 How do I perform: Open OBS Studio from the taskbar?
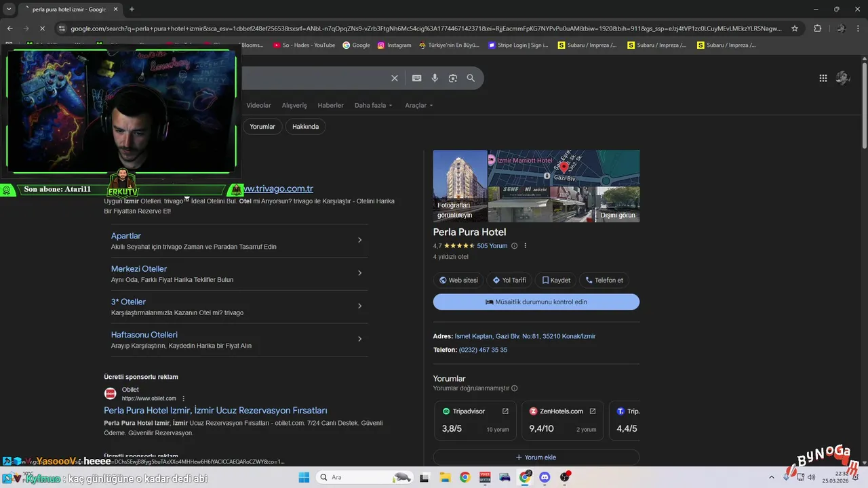coord(565,477)
